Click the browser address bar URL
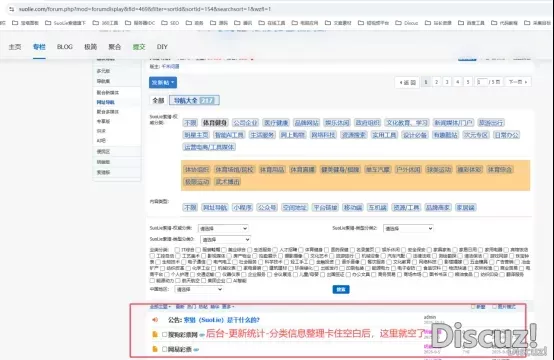 point(145,9)
